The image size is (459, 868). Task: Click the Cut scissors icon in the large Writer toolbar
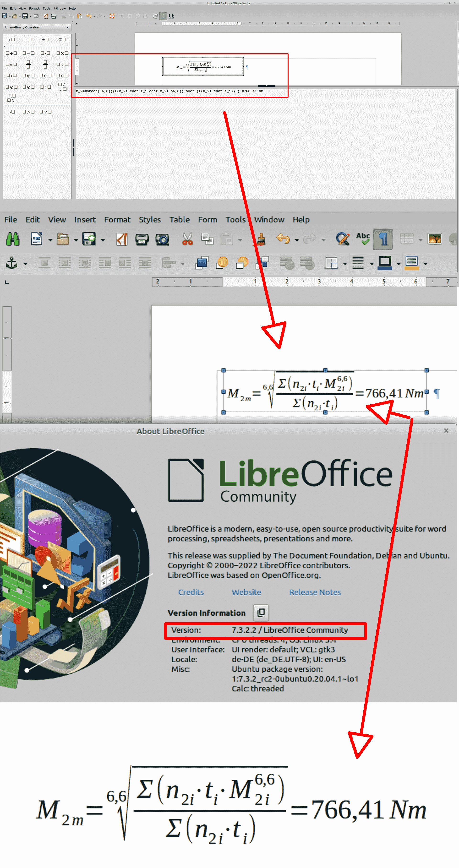[x=187, y=239]
